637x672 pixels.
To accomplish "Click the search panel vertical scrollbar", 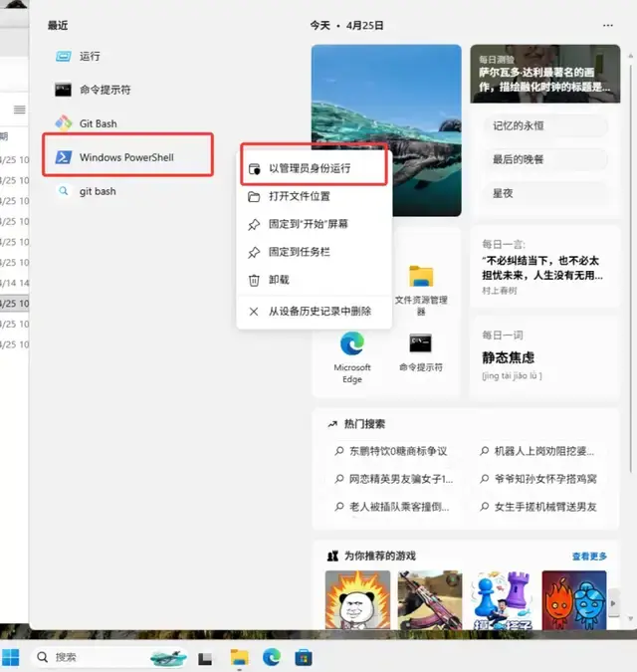I will [631, 268].
